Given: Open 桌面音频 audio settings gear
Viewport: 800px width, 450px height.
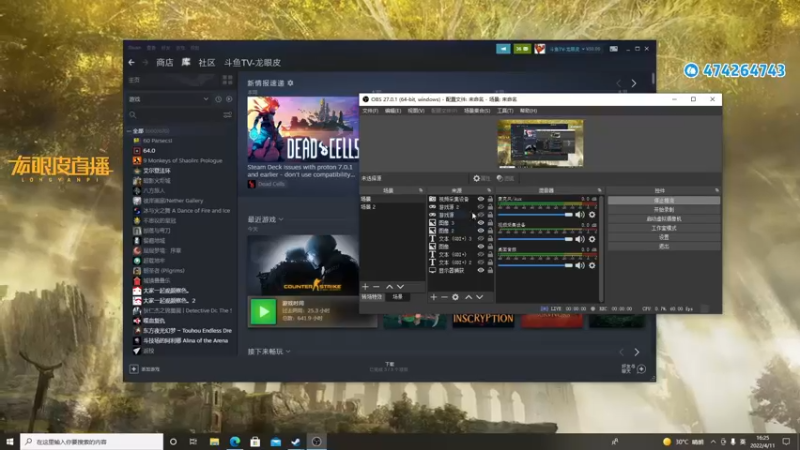Looking at the screenshot, I should tap(592, 265).
